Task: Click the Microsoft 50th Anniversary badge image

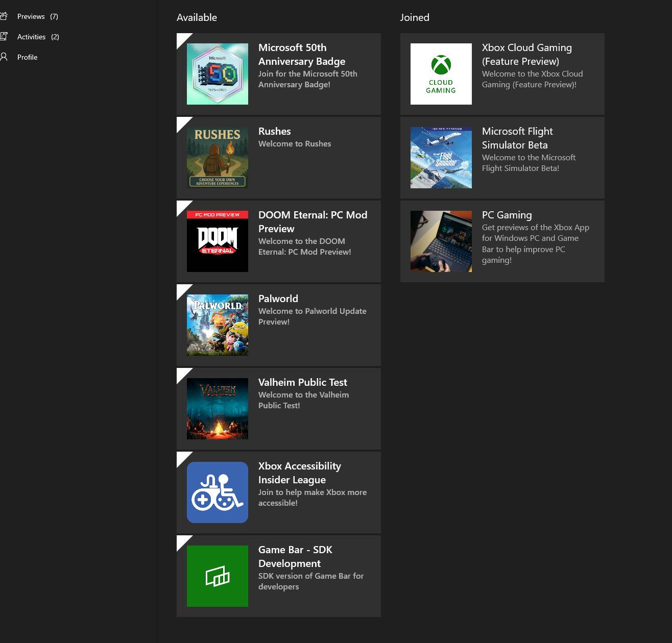Action: pyautogui.click(x=218, y=74)
